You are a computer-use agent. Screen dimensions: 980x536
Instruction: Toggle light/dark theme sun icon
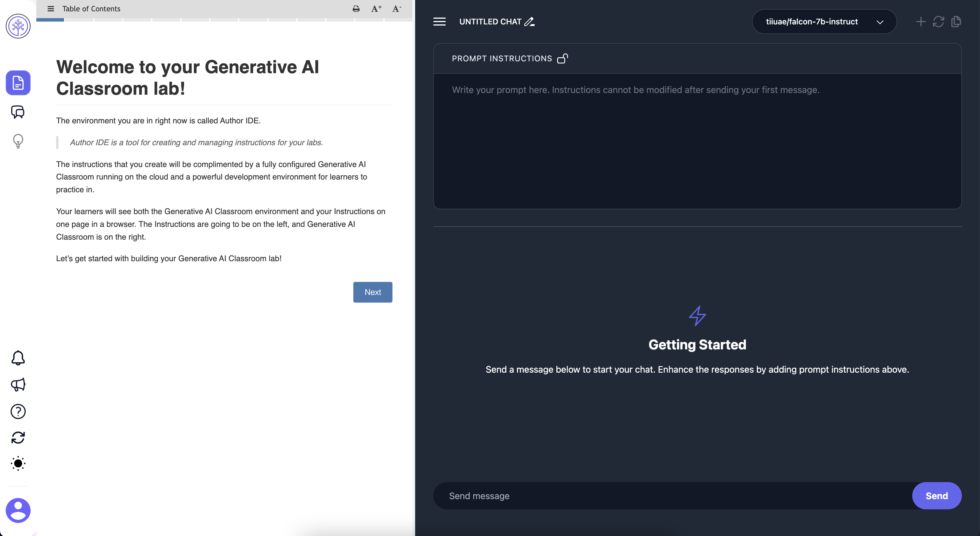pyautogui.click(x=18, y=463)
